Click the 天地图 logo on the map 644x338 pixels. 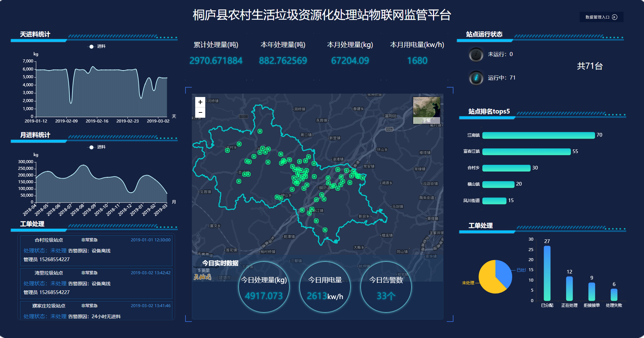click(x=203, y=277)
